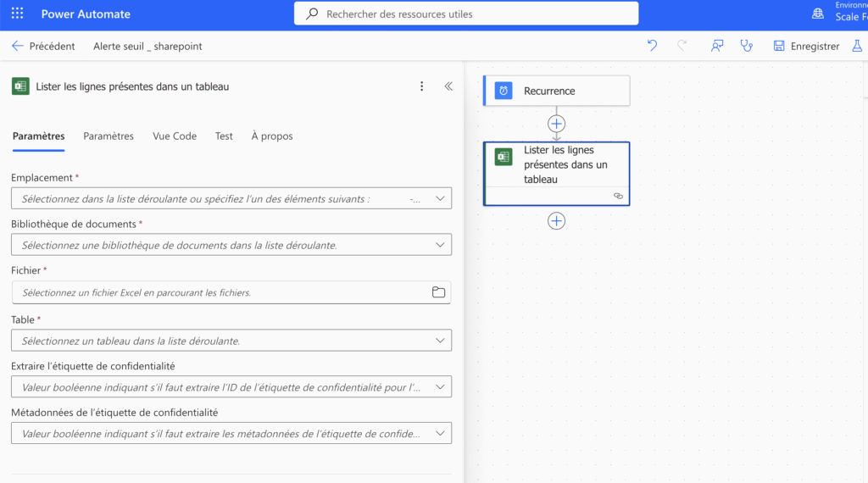Open the copilot feedback person icon
The height and width of the screenshot is (483, 868).
pyautogui.click(x=717, y=46)
